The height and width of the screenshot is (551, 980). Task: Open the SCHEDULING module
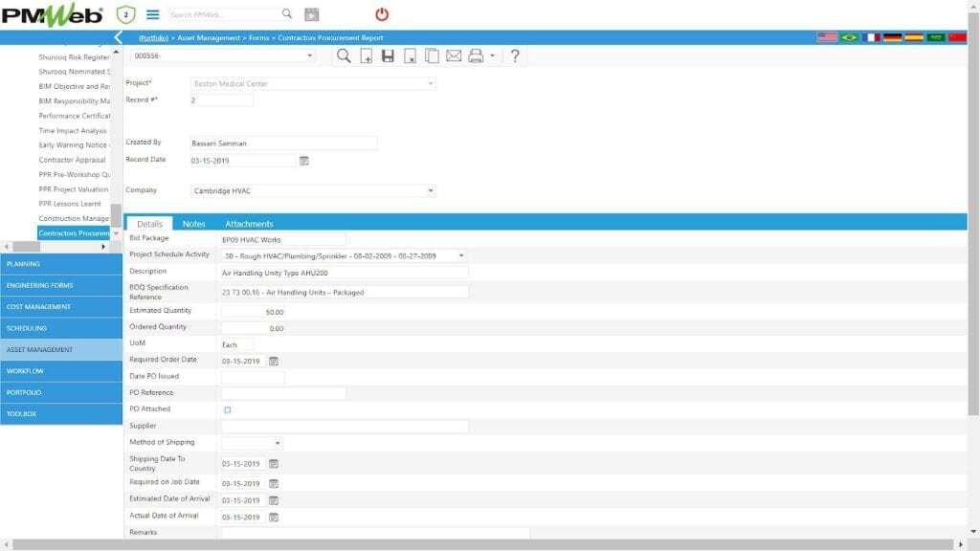coord(61,328)
